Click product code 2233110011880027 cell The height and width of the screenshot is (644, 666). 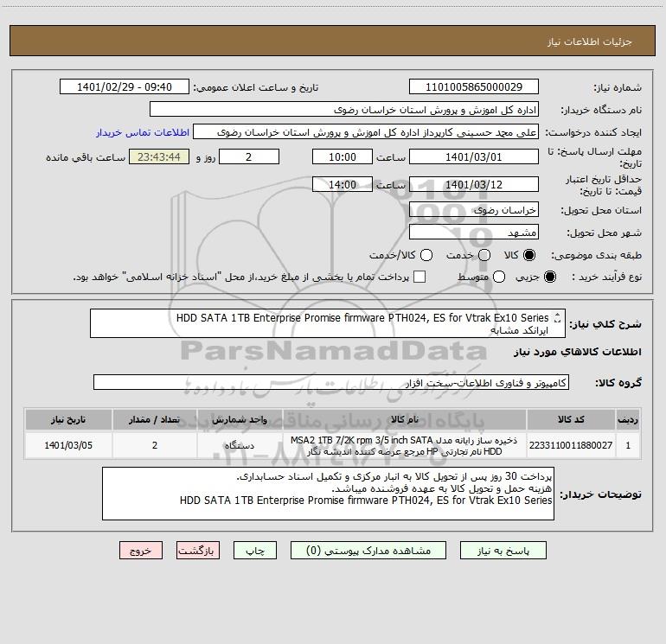point(571,445)
